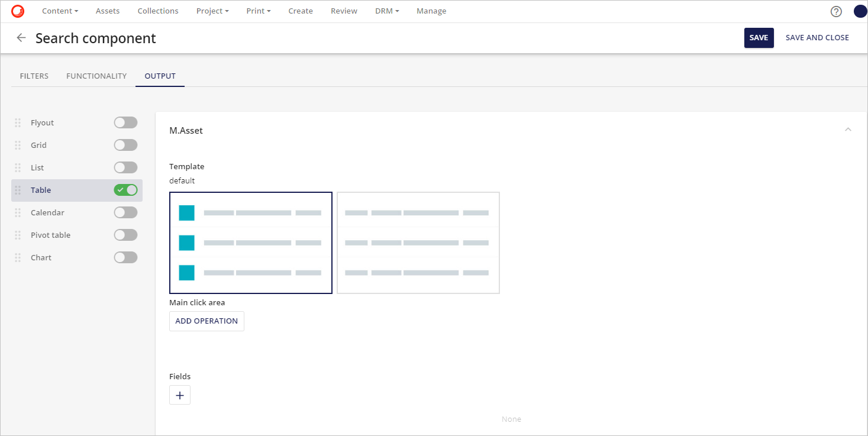Click the Save button

point(759,38)
